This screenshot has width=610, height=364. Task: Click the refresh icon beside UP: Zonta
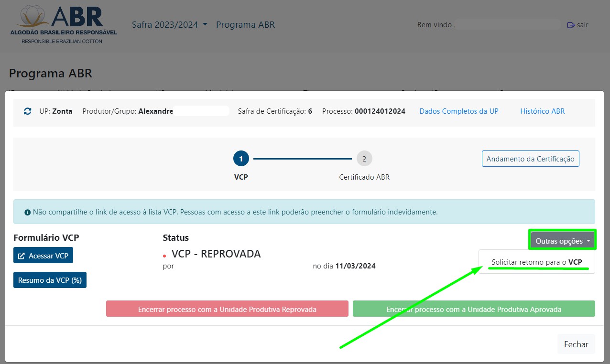(27, 111)
